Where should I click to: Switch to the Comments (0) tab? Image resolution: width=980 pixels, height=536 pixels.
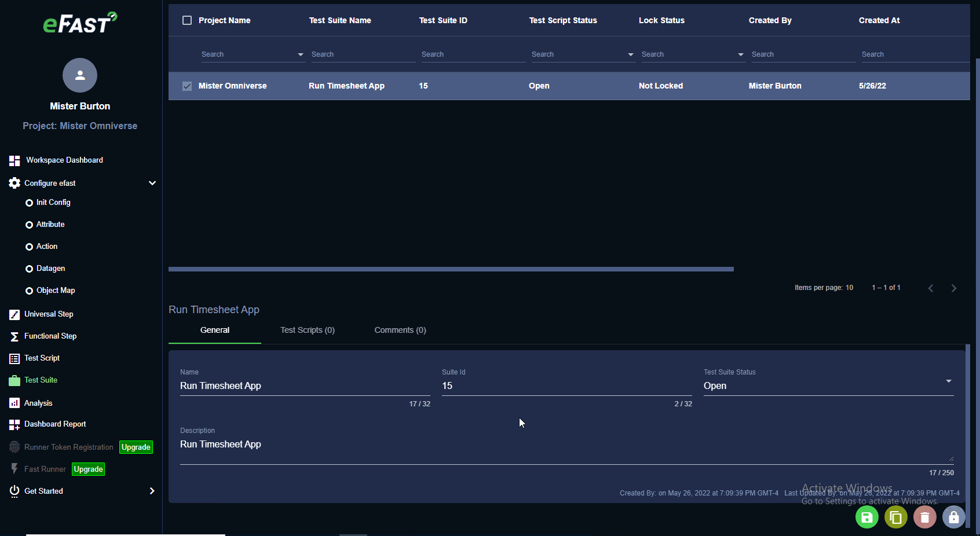pyautogui.click(x=400, y=330)
